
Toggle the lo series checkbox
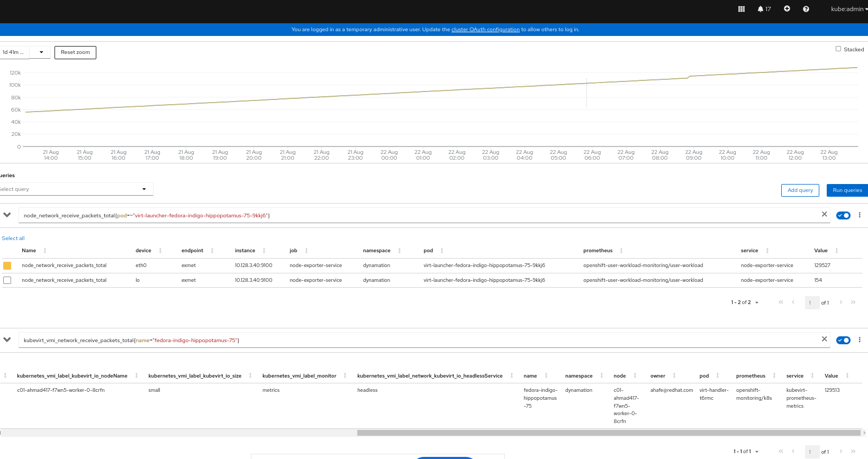click(x=7, y=280)
